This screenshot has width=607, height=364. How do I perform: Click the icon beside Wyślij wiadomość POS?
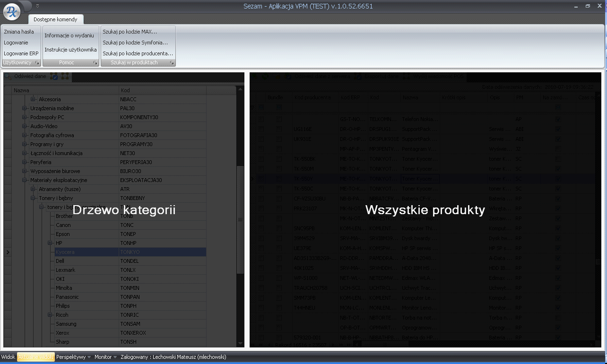pos(407,76)
